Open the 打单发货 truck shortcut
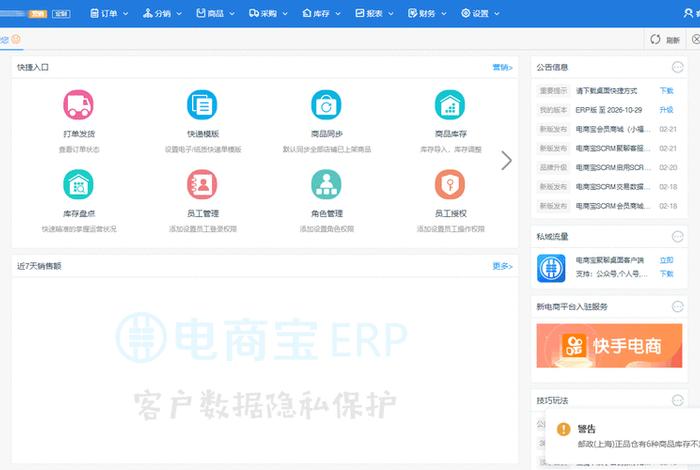The height and width of the screenshot is (470, 700). pos(79,105)
